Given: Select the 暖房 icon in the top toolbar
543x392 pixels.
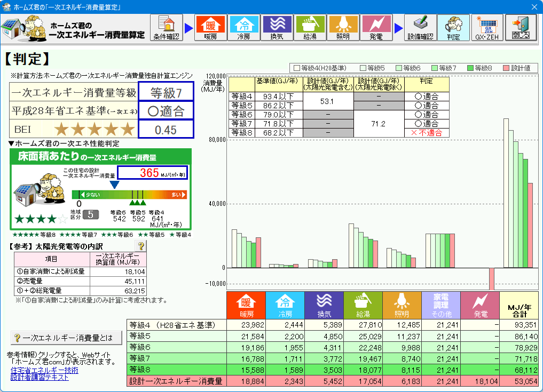Looking at the screenshot, I should 211,28.
